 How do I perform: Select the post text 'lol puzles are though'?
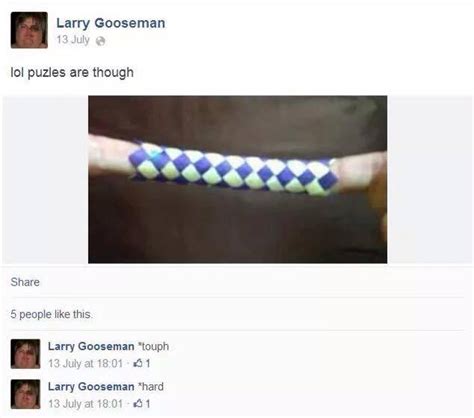pos(72,72)
